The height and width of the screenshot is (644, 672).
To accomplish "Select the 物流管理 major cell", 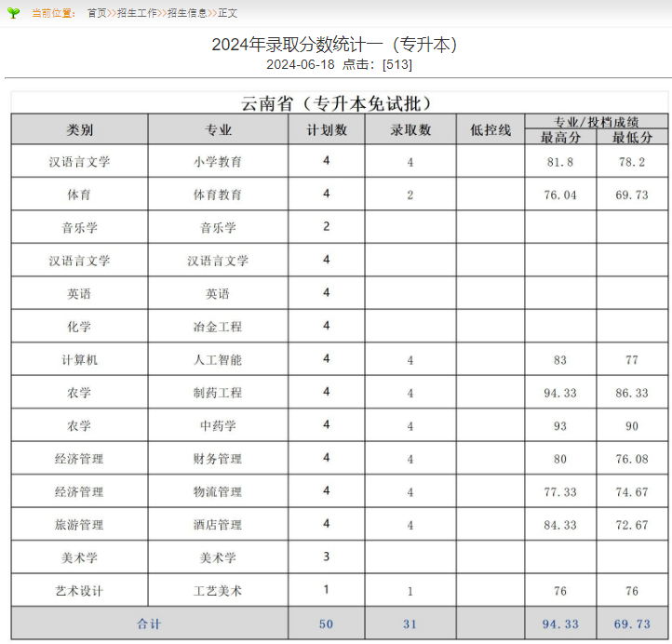I will [218, 491].
